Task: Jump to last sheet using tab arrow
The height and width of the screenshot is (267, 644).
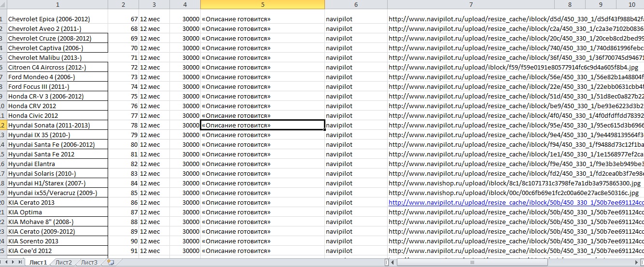Action: click(x=21, y=263)
